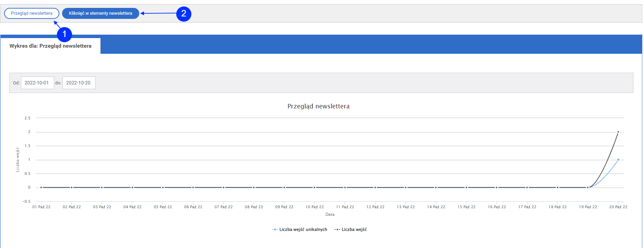Click the 15 Paź 22 axis label
This screenshot has height=248, width=644.
[467, 207]
